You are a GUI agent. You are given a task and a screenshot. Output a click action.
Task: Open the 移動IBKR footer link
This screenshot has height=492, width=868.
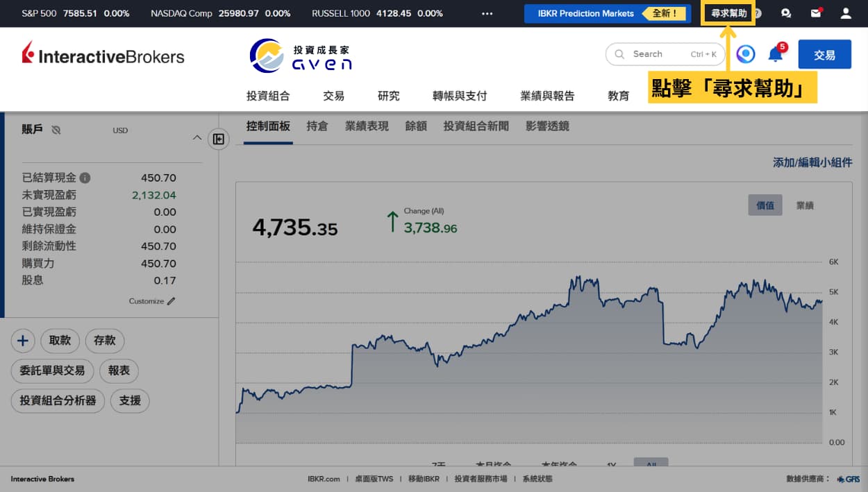point(424,479)
